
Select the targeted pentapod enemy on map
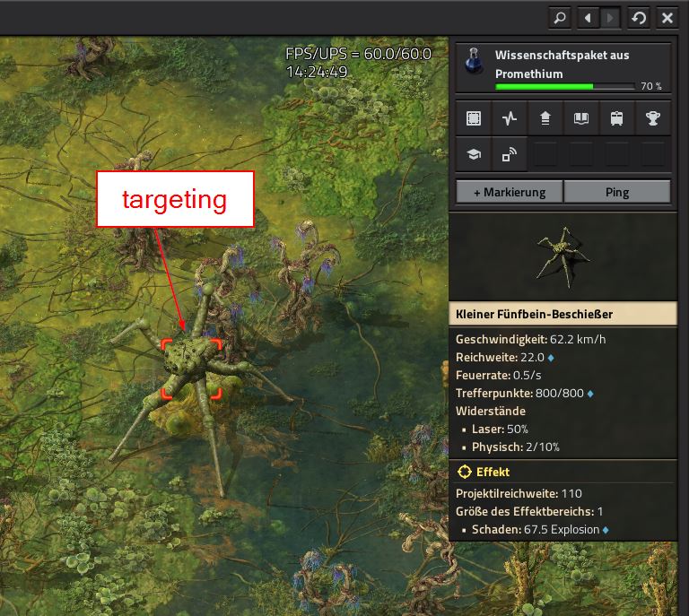click(191, 369)
